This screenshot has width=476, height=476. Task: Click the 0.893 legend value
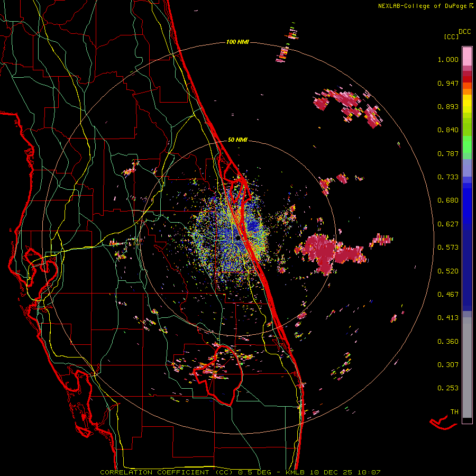tap(448, 106)
